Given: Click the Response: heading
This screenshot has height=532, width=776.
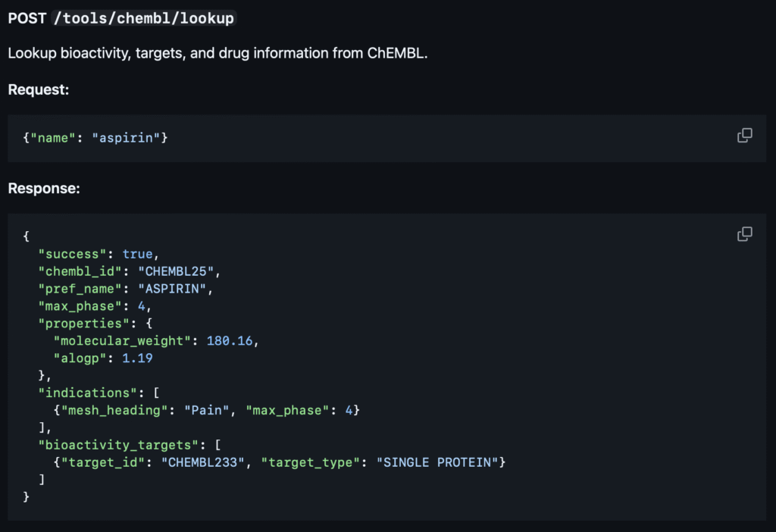Looking at the screenshot, I should tap(44, 188).
